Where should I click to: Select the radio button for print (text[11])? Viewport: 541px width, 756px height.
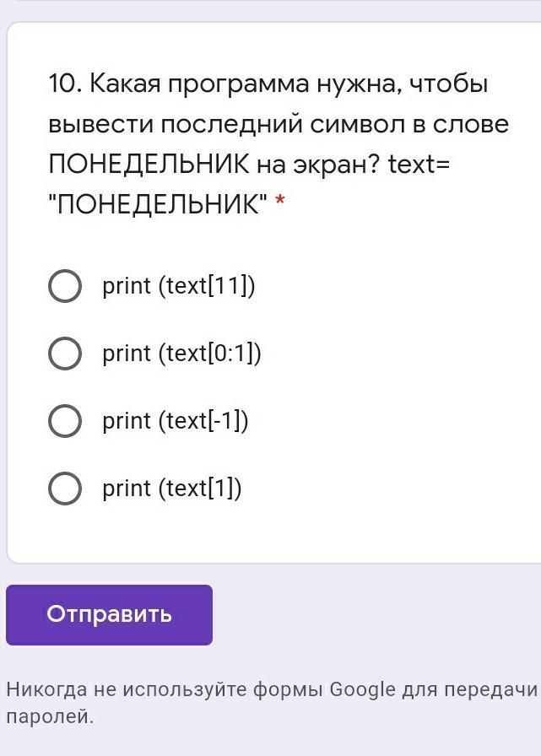pyautogui.click(x=65, y=286)
